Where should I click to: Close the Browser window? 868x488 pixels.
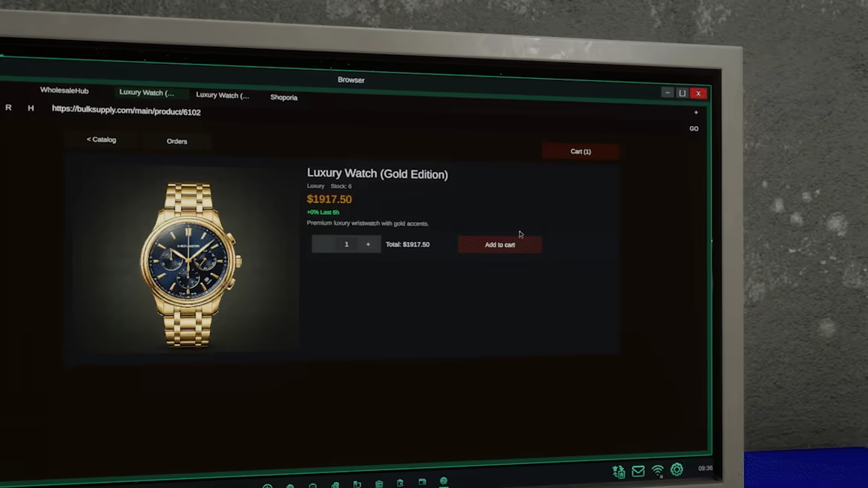coord(699,93)
